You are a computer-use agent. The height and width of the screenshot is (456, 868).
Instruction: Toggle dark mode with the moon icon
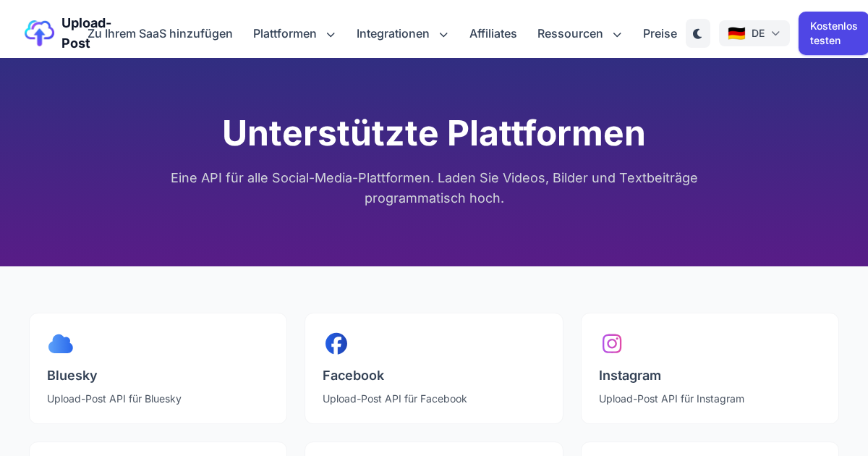coord(698,33)
